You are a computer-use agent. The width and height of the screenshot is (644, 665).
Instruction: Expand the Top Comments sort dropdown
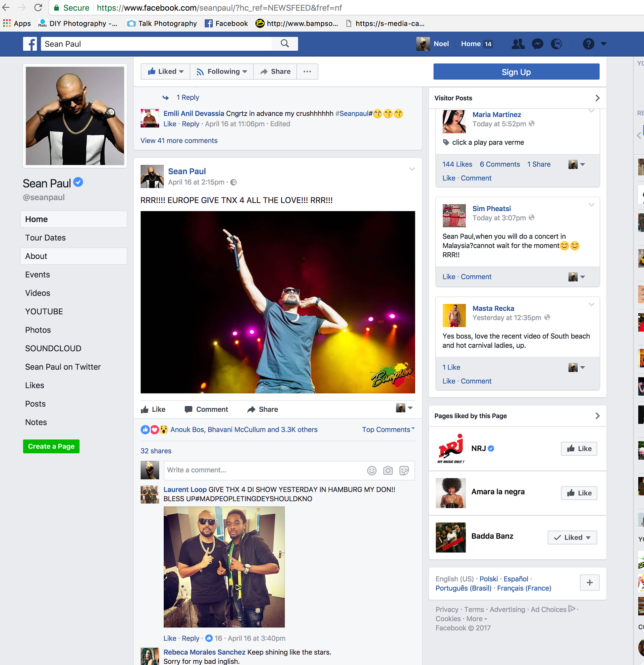(x=388, y=429)
